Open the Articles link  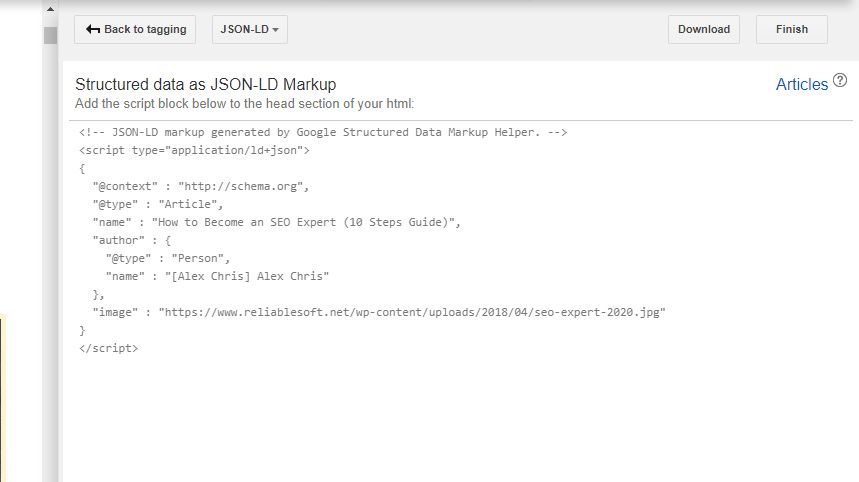pos(801,85)
